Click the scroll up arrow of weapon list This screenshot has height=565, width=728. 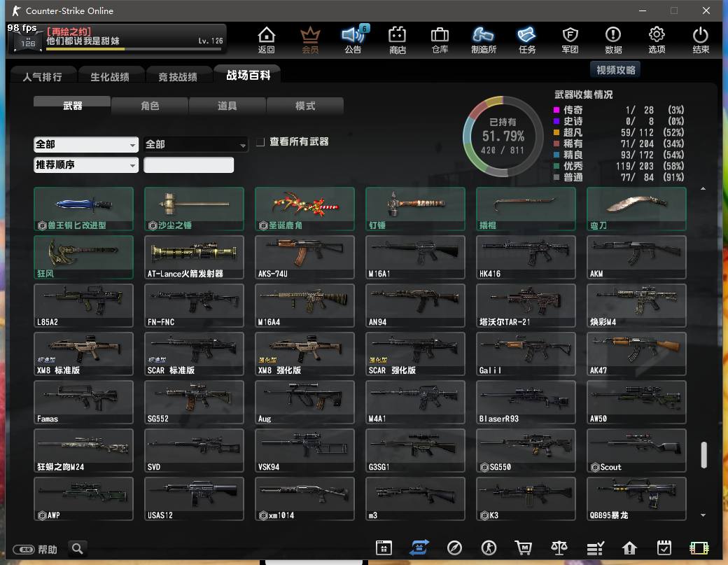(x=703, y=188)
